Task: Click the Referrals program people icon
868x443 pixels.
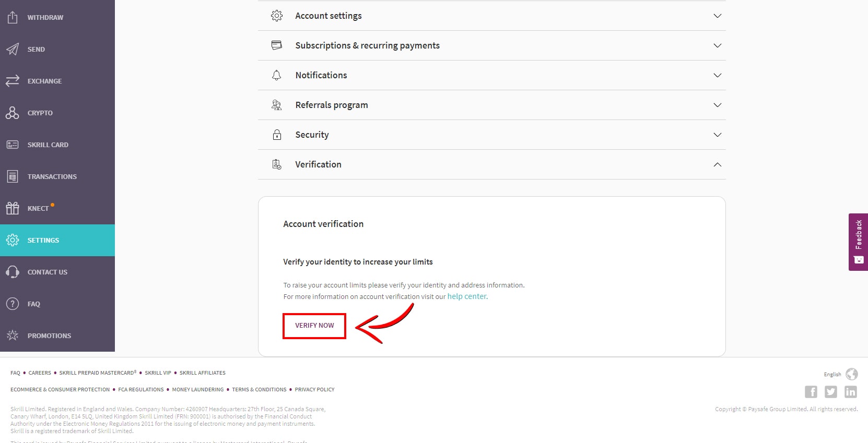Action: [x=277, y=105]
